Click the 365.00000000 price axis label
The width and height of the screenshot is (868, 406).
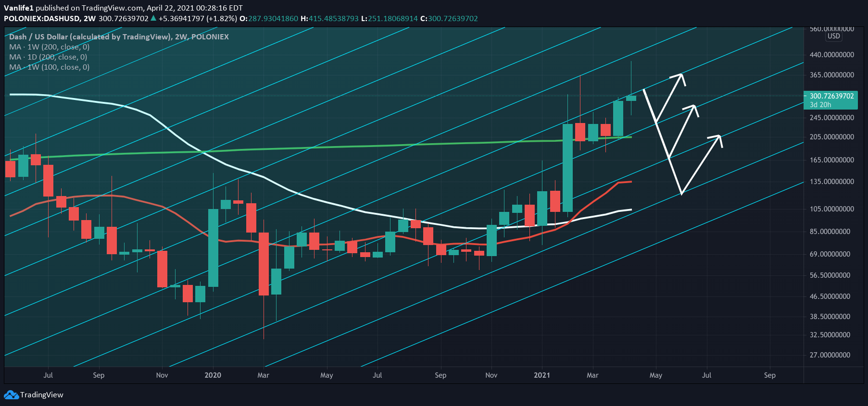point(832,75)
